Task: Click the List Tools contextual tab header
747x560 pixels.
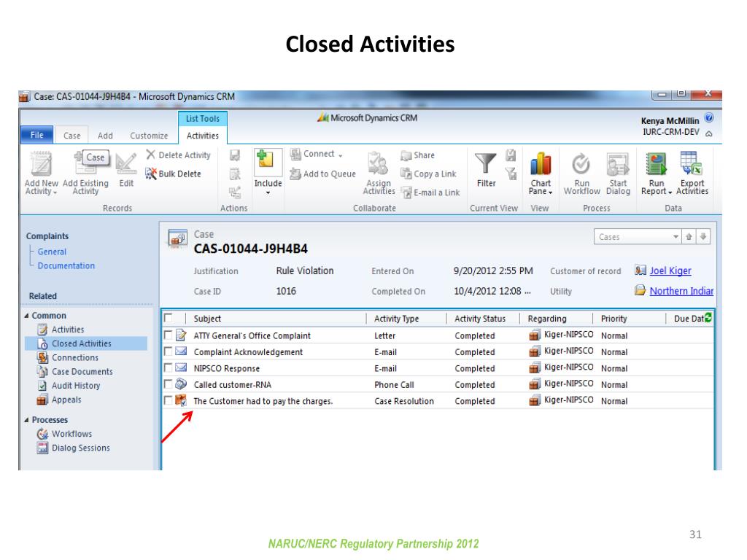Action: pyautogui.click(x=203, y=119)
